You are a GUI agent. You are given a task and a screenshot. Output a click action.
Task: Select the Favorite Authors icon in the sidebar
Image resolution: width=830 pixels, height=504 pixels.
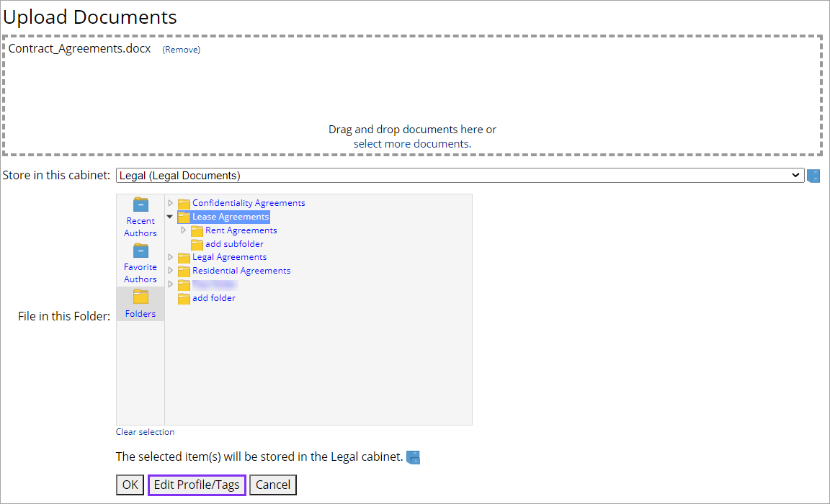coord(140,252)
